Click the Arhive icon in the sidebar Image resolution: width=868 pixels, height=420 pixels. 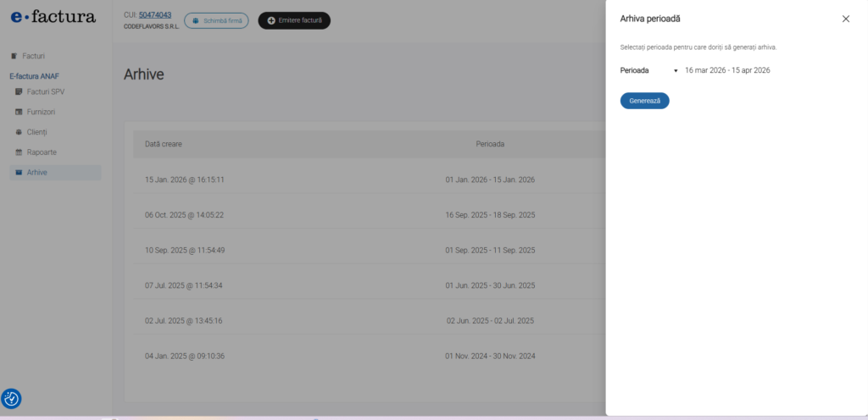[19, 173]
